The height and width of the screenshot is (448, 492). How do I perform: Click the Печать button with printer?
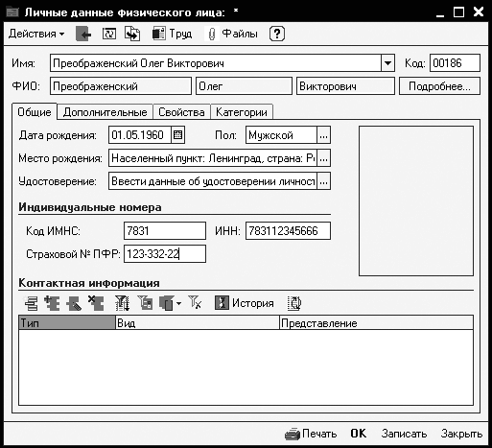[311, 434]
